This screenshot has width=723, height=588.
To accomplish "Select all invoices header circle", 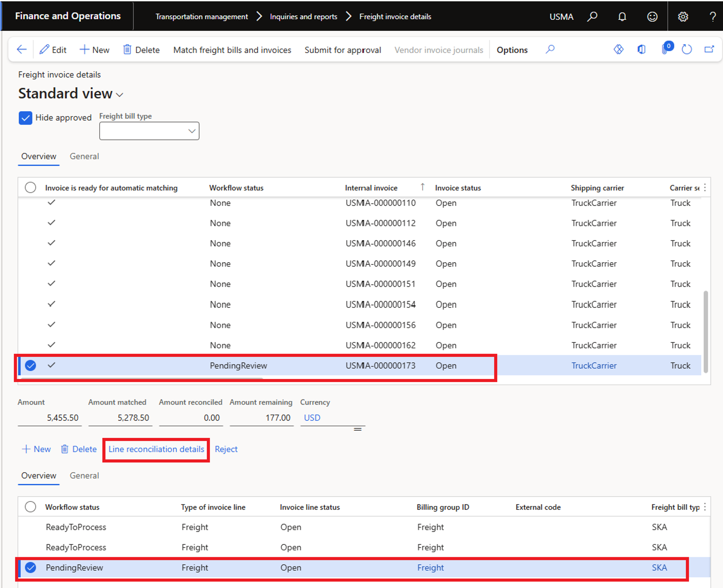I will [x=31, y=187].
